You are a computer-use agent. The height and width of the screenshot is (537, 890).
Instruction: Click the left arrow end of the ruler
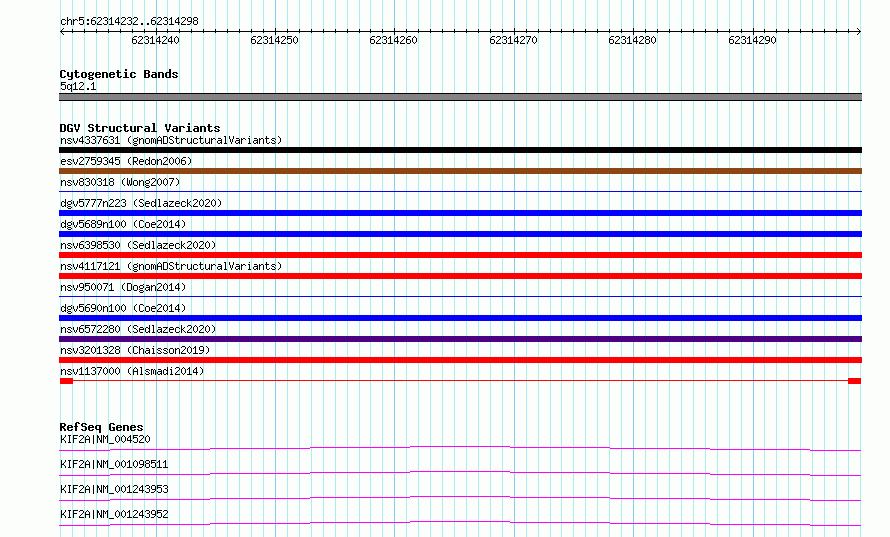(62, 31)
